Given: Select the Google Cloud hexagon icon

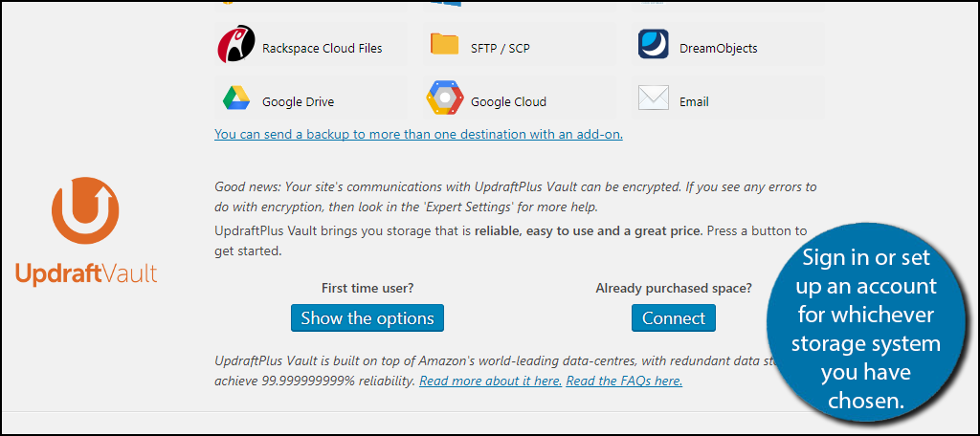Looking at the screenshot, I should (x=445, y=98).
